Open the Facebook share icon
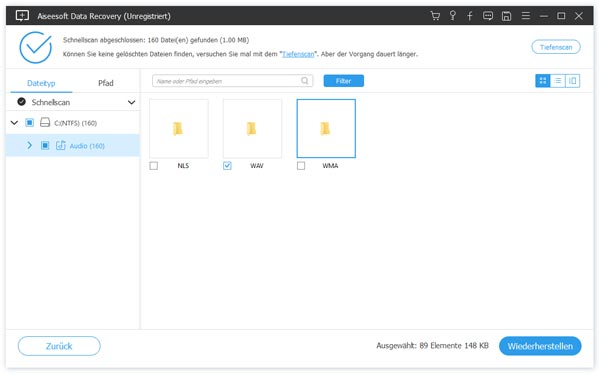The height and width of the screenshot is (374, 600). click(470, 16)
